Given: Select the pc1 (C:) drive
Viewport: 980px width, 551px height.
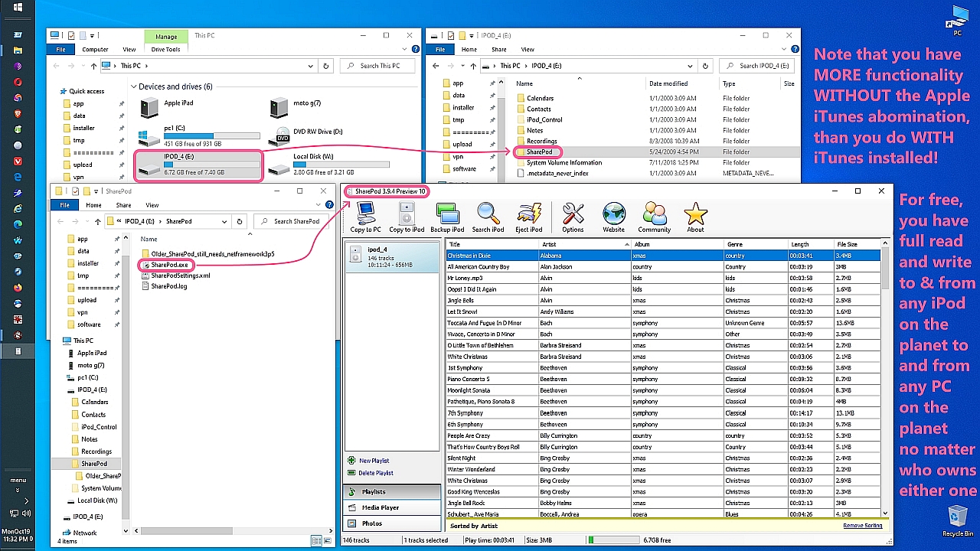Looking at the screenshot, I should [x=199, y=136].
